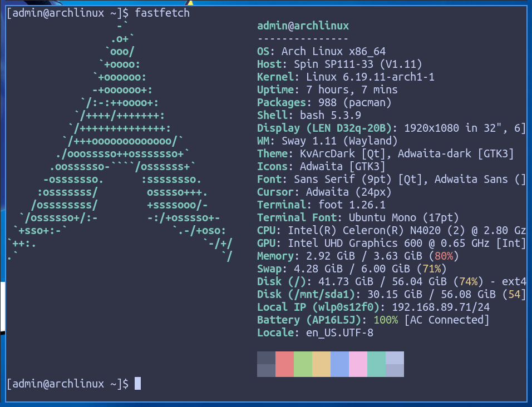532x407 pixels.
Task: Click the typed 'fastfetch' command text
Action: point(162,13)
